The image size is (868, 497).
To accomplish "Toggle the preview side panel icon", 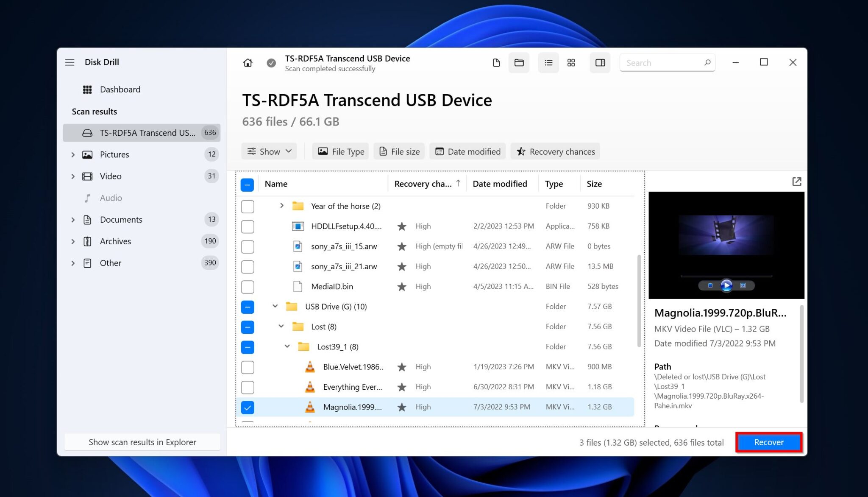I will click(x=600, y=63).
